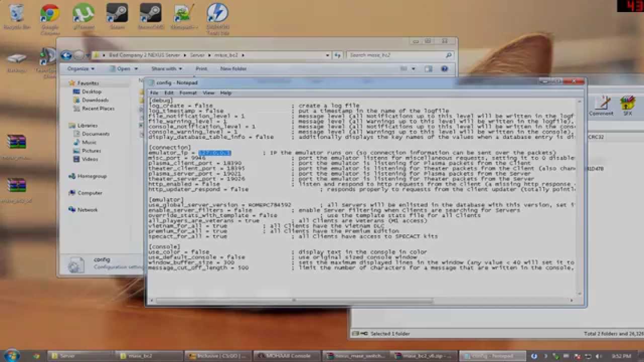Open the Daemon Tools Lite desktop shortcut
The width and height of the screenshot is (644, 362).
pos(217,19)
